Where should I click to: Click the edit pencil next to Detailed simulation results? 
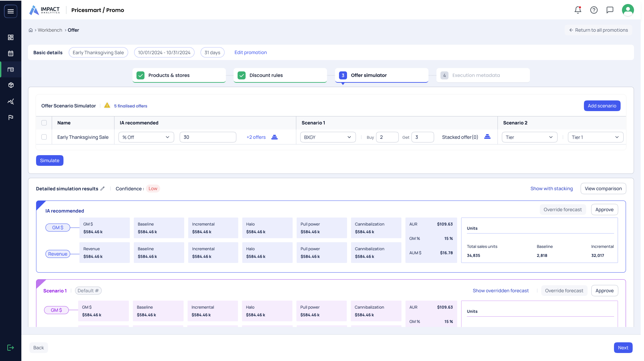tap(102, 189)
